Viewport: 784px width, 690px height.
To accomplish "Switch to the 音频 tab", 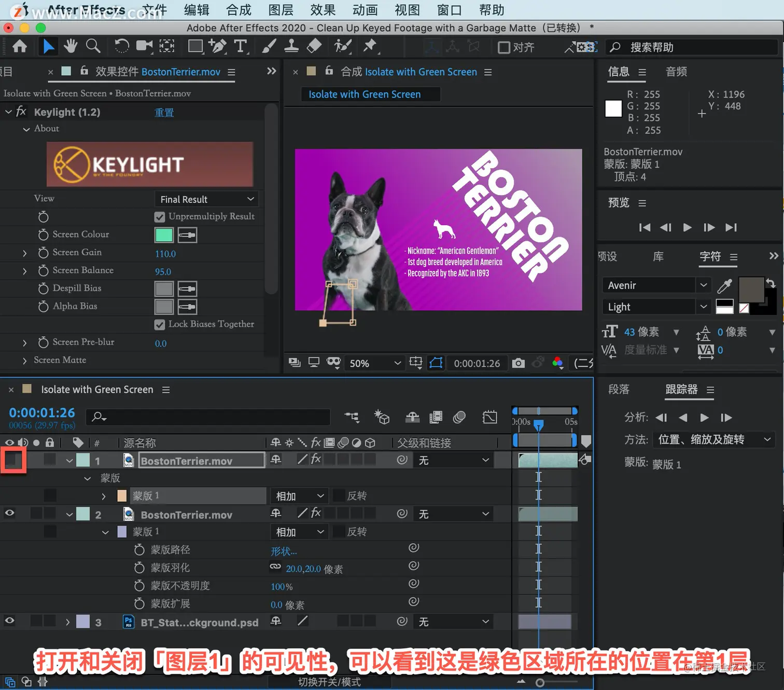I will pos(676,72).
